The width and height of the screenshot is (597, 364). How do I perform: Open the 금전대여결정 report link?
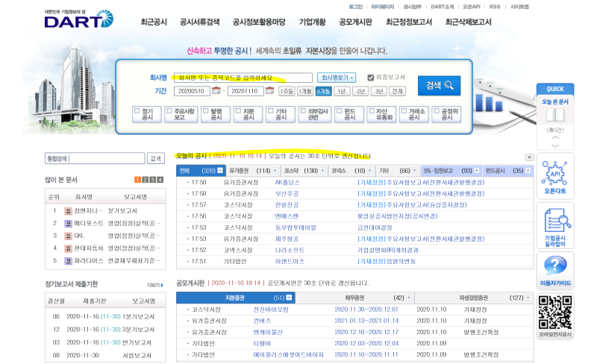[x=375, y=228]
